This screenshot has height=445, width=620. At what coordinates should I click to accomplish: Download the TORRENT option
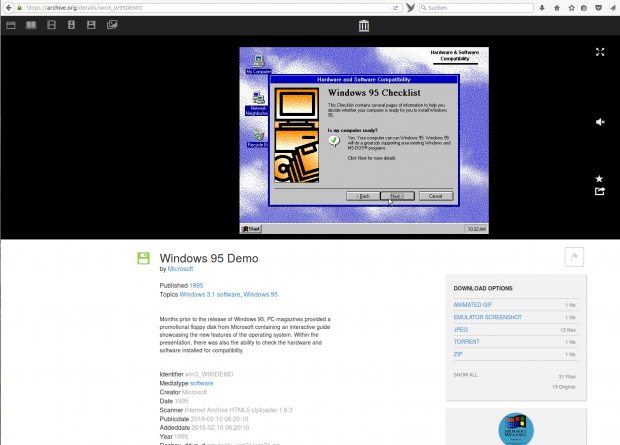pos(467,342)
